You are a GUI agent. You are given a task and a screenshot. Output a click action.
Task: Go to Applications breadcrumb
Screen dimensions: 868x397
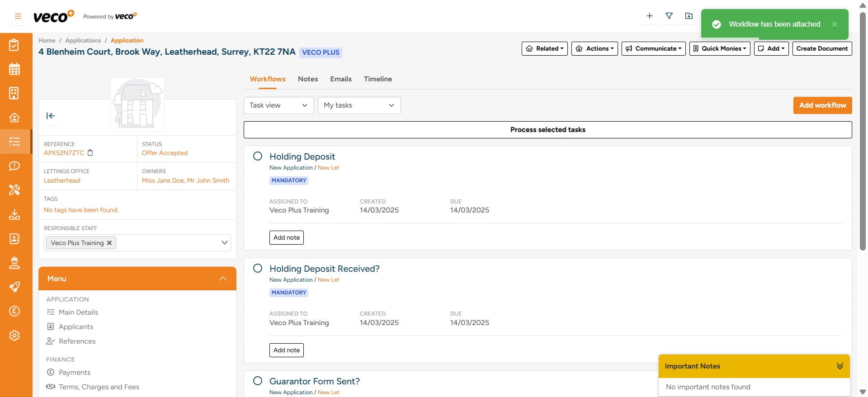[x=83, y=40]
